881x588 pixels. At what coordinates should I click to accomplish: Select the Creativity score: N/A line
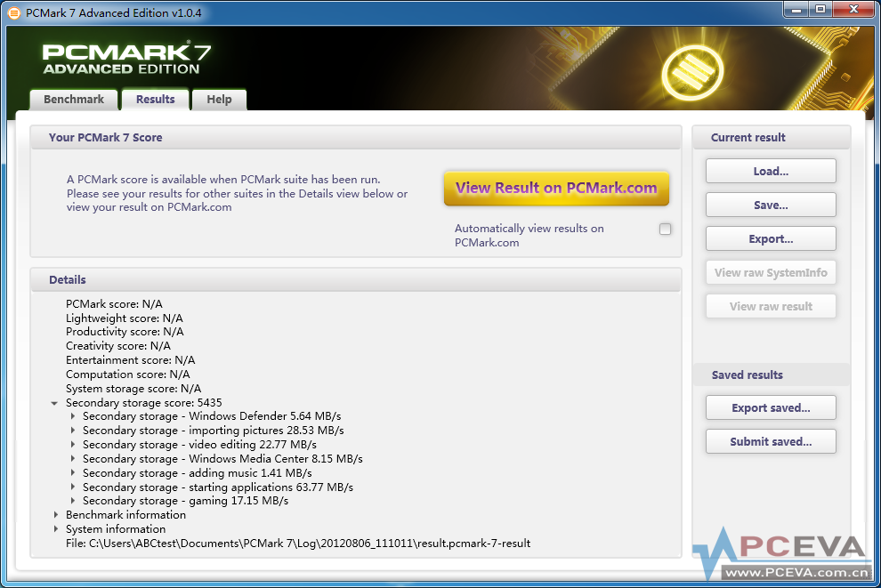tap(118, 346)
